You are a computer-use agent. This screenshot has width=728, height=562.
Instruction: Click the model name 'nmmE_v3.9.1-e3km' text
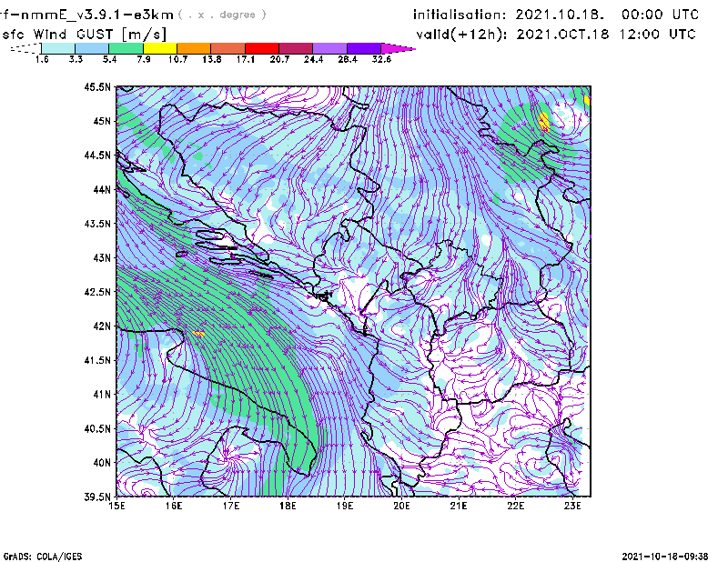tap(96, 15)
